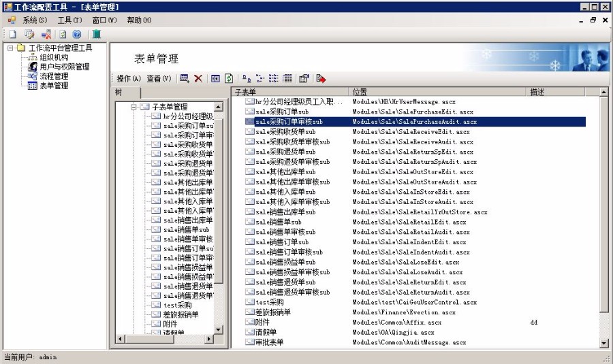Screen dimensions: 613x364
Task: Select 差旅报销单 node in tree pane
Action: click(180, 314)
